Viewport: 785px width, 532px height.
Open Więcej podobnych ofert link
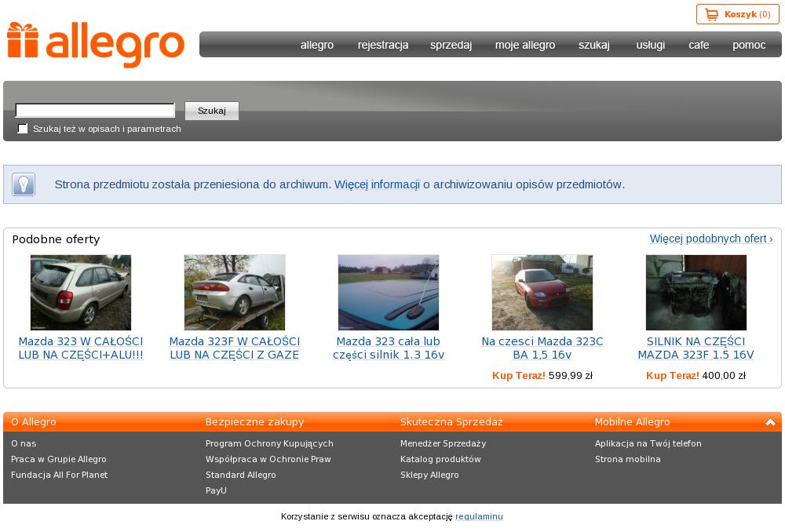coord(711,239)
